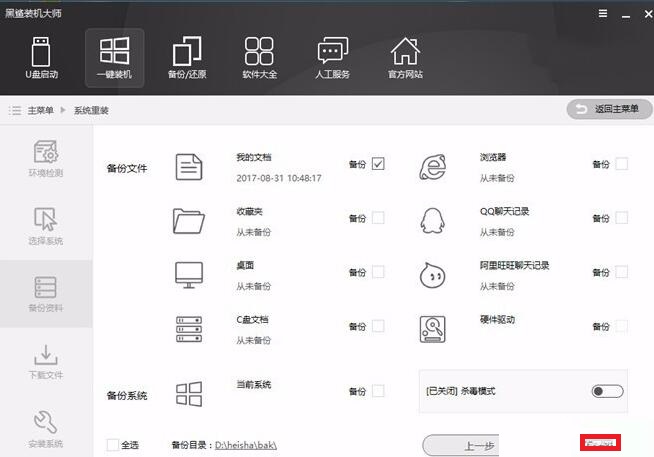This screenshot has height=457, width=654.
Task: Click the 选择系统 sidebar step
Action: pyautogui.click(x=45, y=227)
